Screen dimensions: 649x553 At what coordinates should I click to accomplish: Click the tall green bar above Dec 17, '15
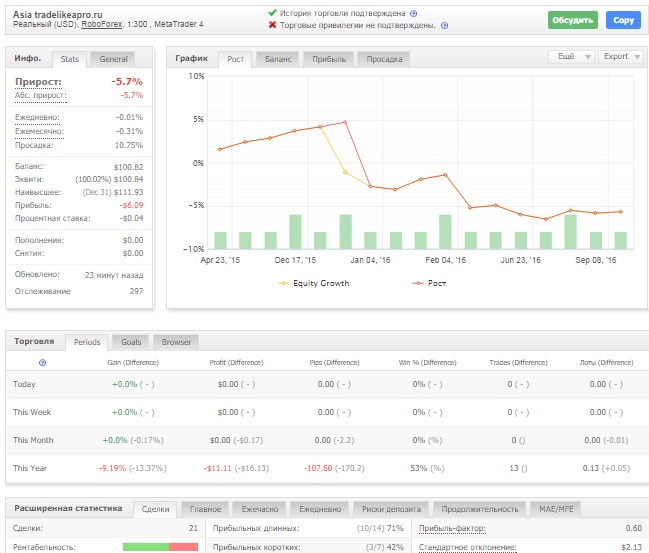[x=295, y=232]
